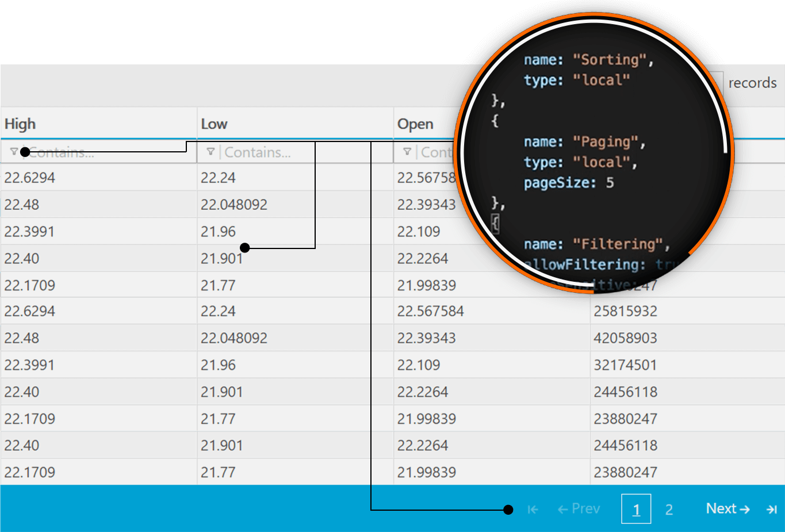Open the Open column filter funnel icon
This screenshot has width=785, height=532.
[407, 152]
